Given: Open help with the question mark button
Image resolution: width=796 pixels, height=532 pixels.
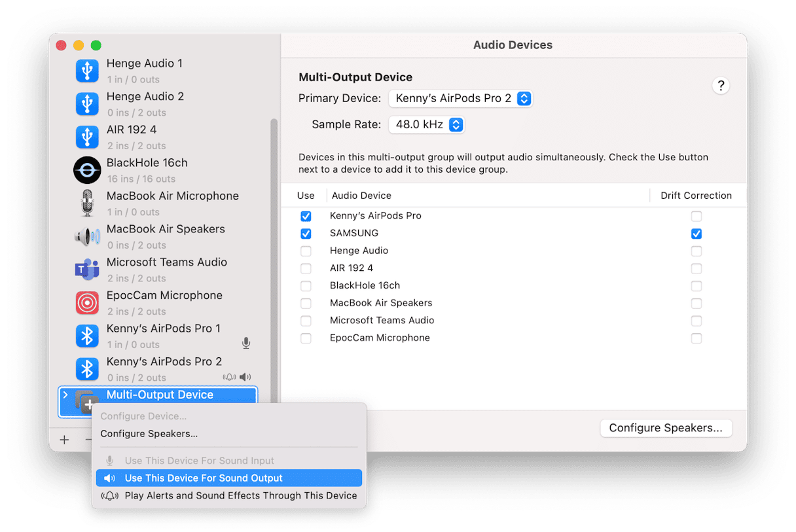Looking at the screenshot, I should (x=721, y=86).
